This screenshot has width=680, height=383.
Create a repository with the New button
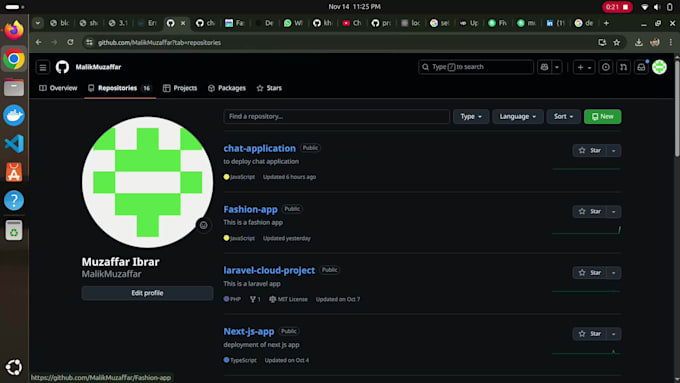pos(602,117)
